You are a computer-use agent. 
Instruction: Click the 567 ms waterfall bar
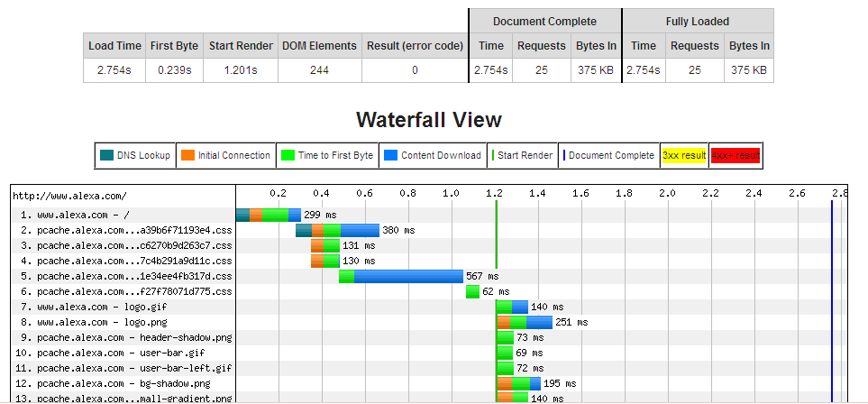[401, 276]
